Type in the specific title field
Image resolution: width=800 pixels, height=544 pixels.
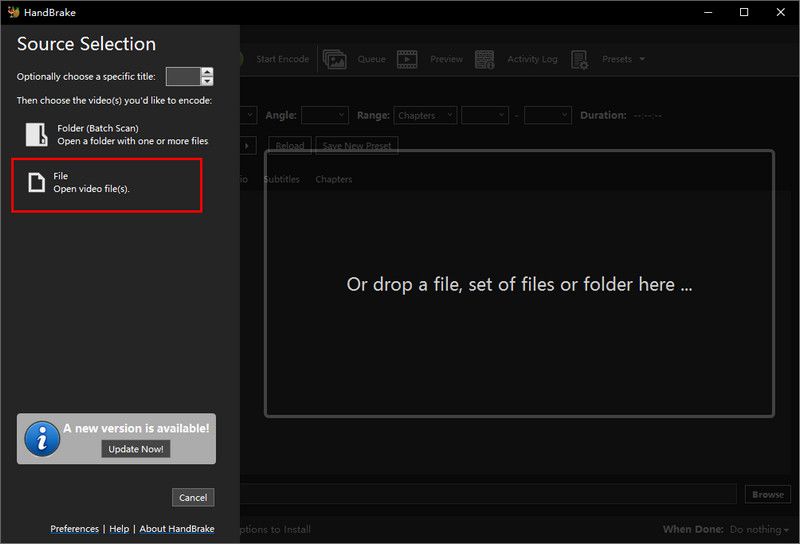(x=182, y=77)
